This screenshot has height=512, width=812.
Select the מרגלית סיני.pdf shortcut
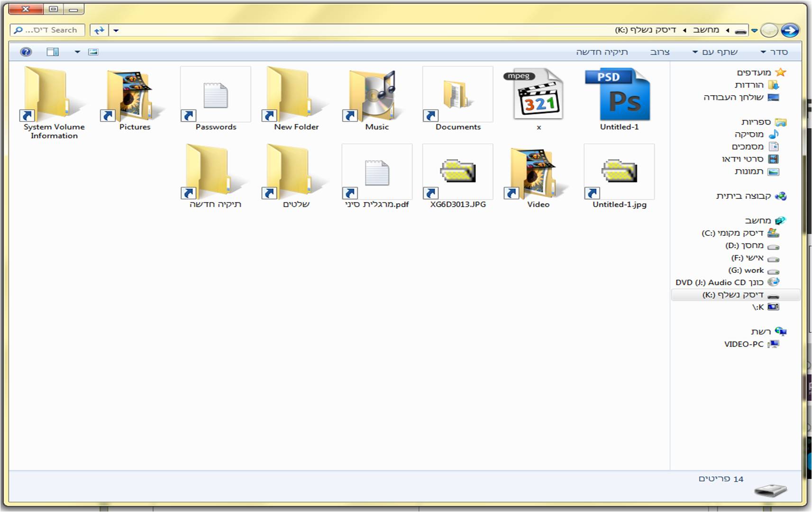(x=377, y=177)
